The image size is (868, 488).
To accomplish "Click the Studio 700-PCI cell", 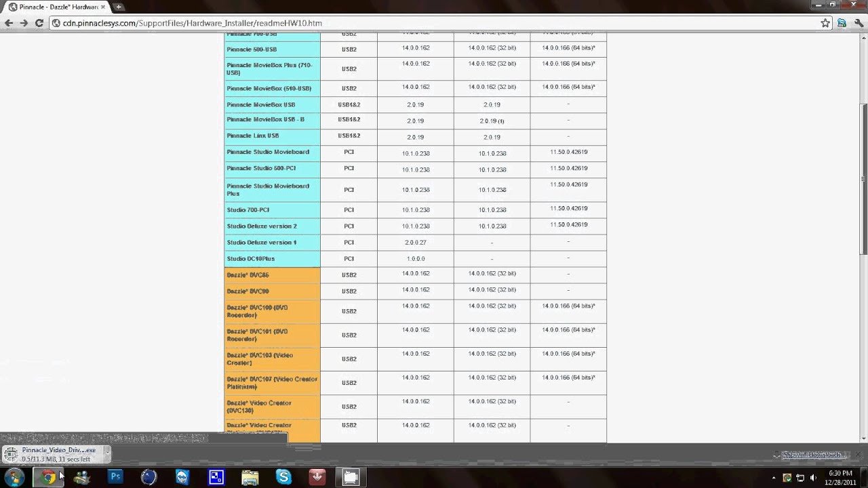I will click(x=272, y=210).
